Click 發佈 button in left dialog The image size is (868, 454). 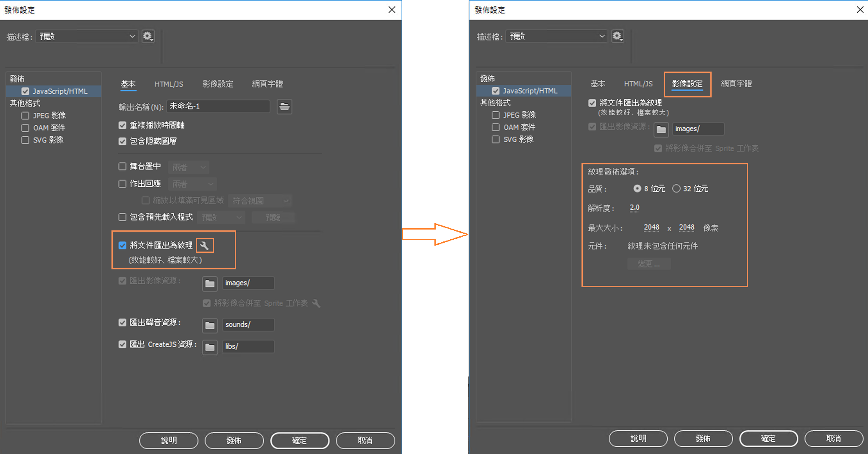coord(234,440)
